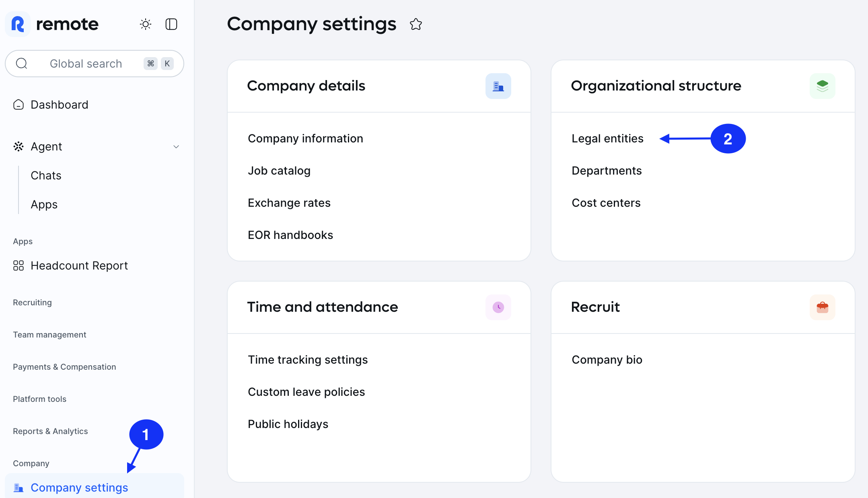
Task: Favorite the Company settings page star
Action: click(x=416, y=24)
